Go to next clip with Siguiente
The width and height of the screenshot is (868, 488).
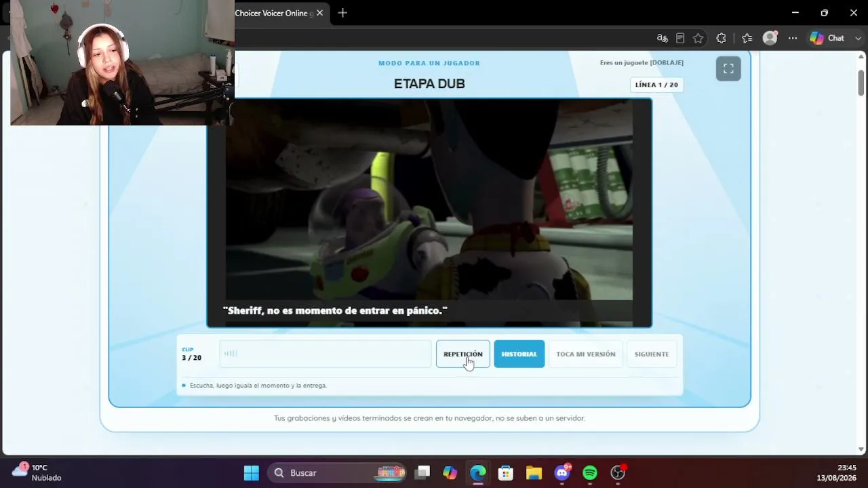click(652, 354)
